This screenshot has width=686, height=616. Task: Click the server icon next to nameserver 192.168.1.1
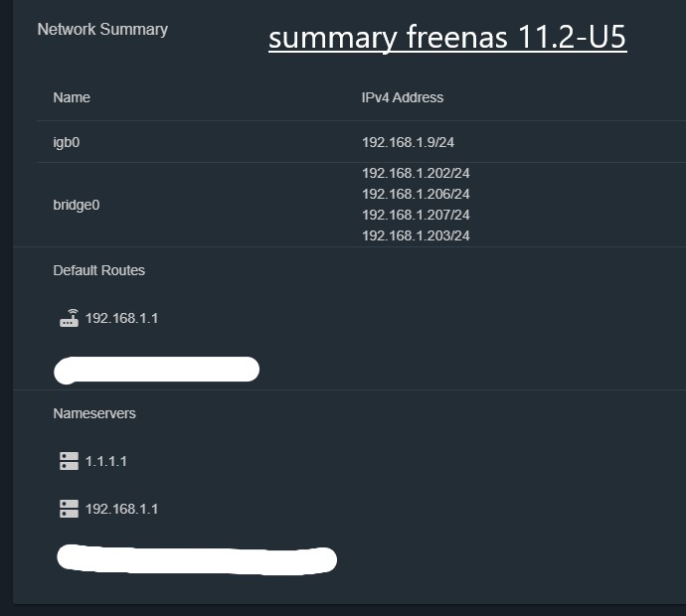(x=70, y=509)
